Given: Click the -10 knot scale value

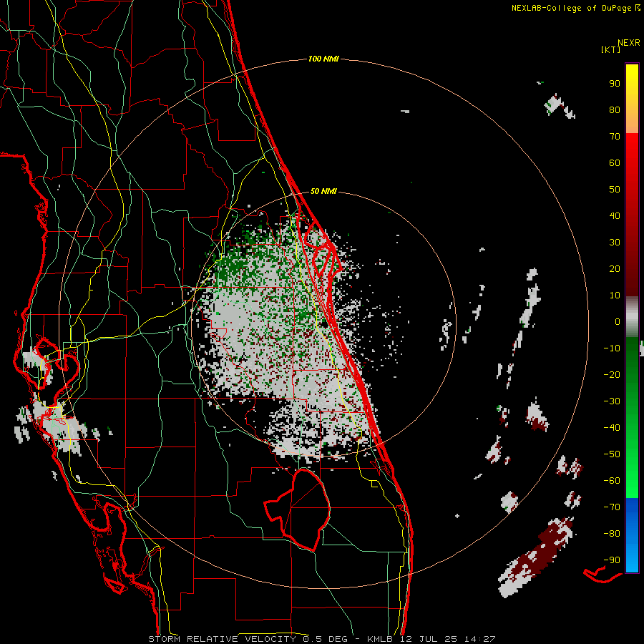Looking at the screenshot, I should coord(612,348).
